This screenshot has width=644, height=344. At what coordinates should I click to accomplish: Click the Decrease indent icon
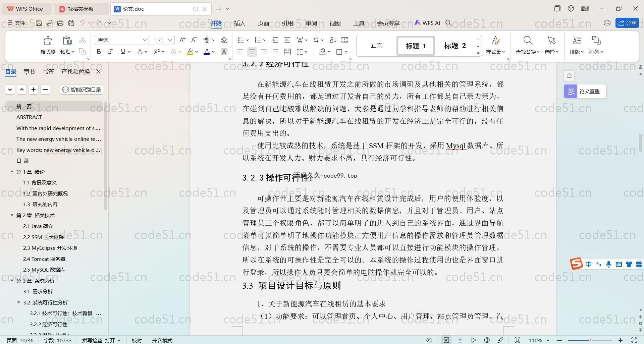coord(275,40)
